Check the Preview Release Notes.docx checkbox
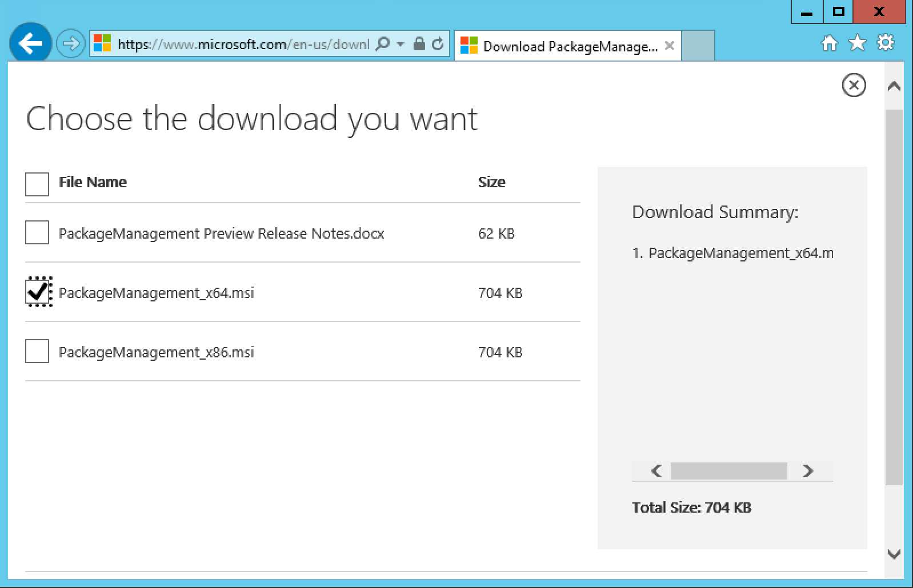Screen dimensions: 913x588 tap(37, 233)
